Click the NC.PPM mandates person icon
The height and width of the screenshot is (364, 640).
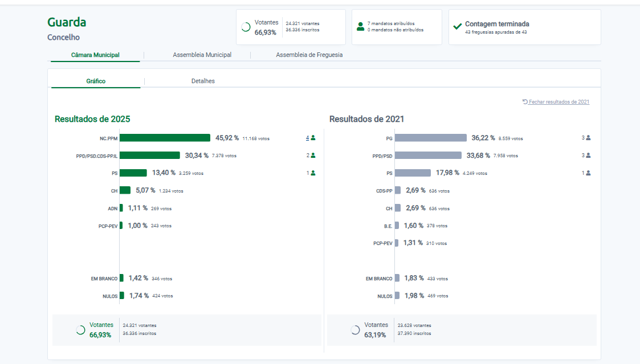coord(313,138)
